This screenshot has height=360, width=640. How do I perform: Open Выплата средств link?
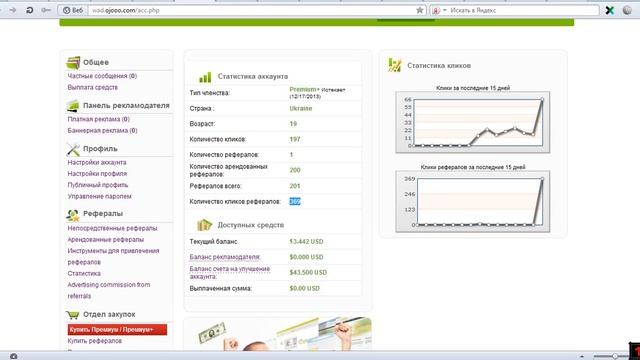[92, 87]
